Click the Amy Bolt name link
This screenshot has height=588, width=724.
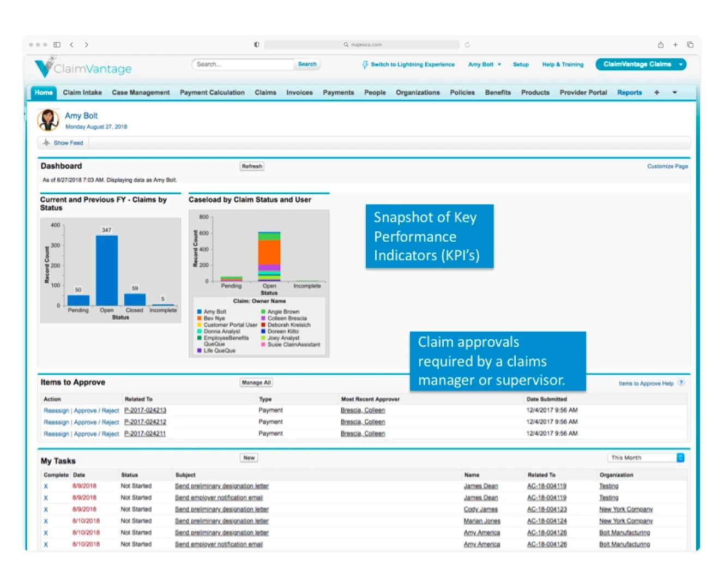pyautogui.click(x=81, y=116)
